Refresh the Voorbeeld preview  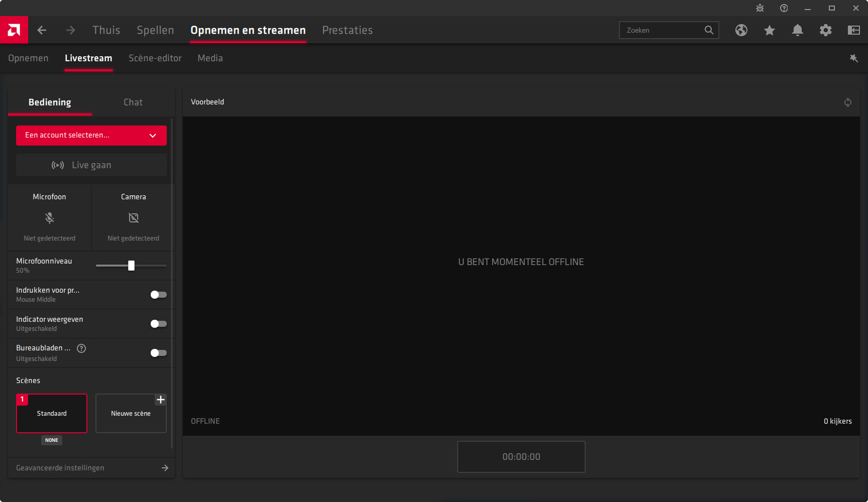click(847, 102)
